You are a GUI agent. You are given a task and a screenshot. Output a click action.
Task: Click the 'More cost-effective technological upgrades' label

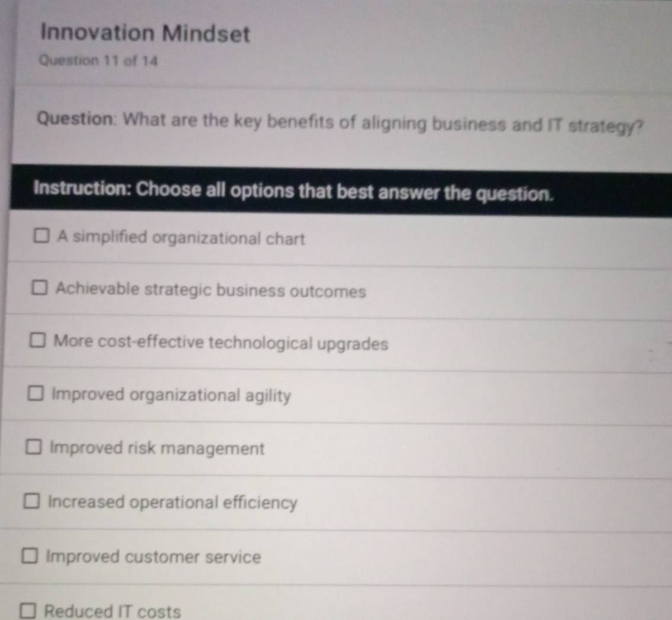click(x=221, y=343)
